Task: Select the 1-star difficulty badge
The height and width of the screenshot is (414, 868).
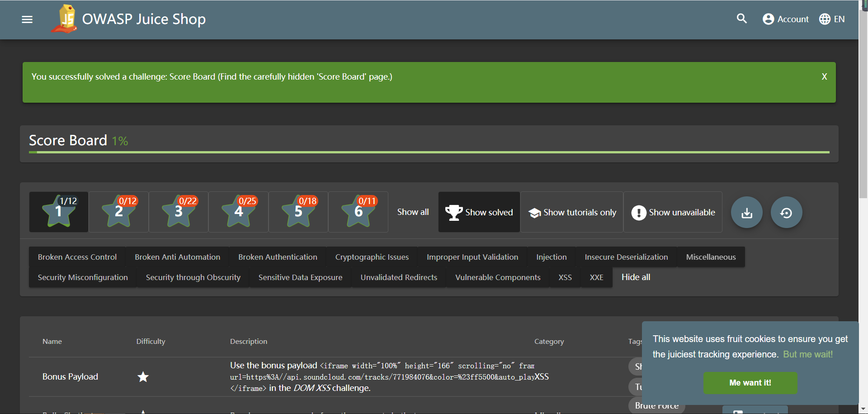Action: coord(58,212)
